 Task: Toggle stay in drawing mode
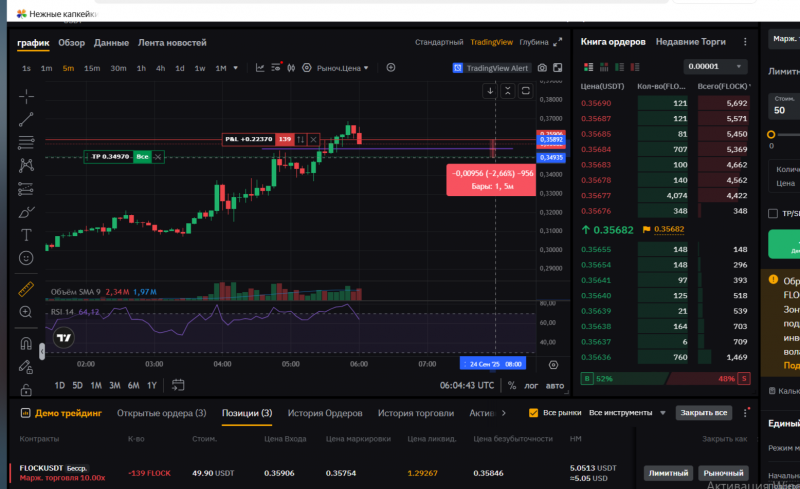click(x=27, y=366)
